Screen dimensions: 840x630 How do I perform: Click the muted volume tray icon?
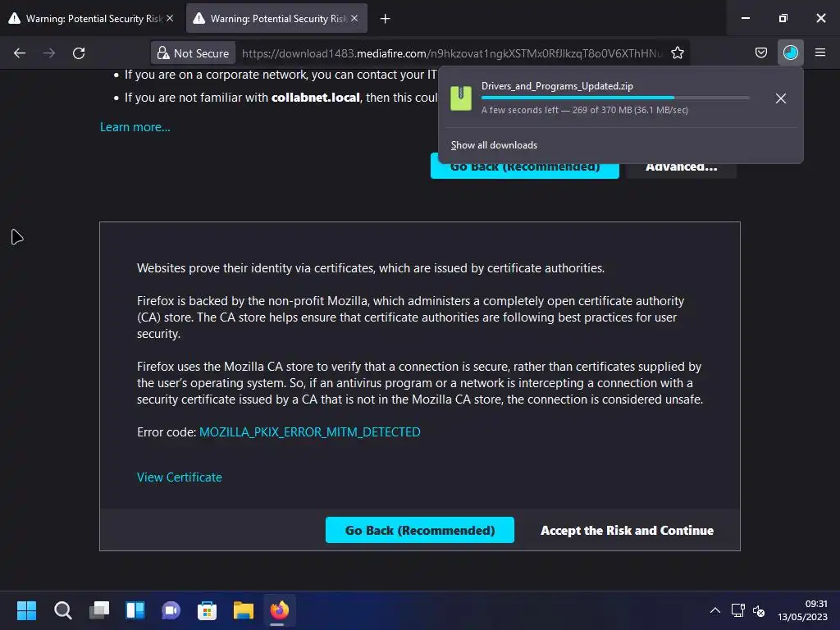tap(759, 610)
